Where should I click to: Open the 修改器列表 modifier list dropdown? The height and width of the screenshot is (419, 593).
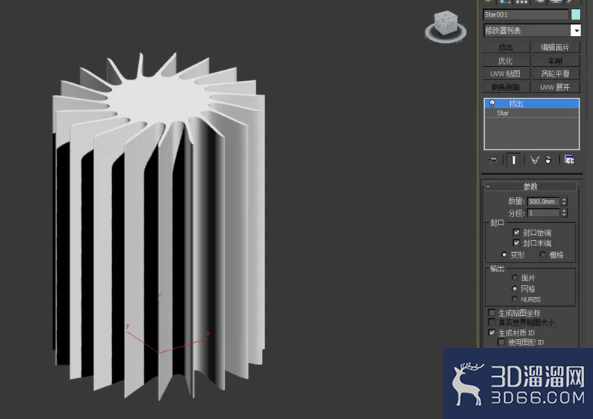(x=532, y=30)
